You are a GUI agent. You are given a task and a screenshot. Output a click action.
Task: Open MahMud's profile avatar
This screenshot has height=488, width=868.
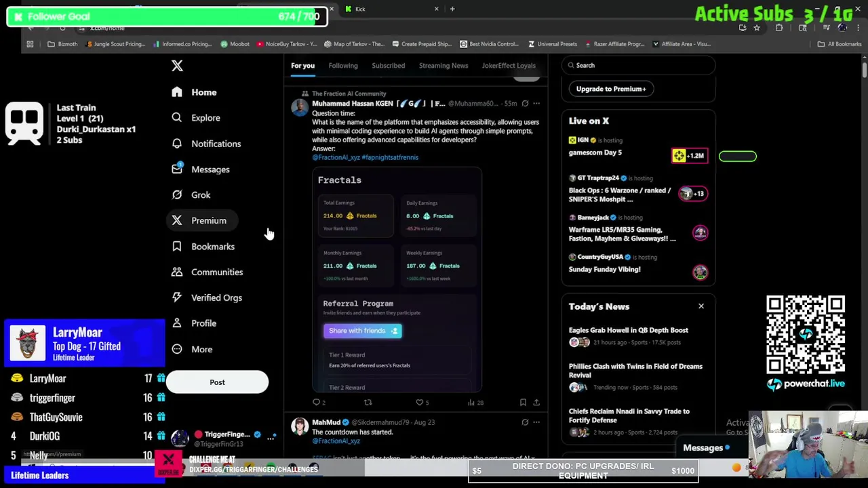299,426
